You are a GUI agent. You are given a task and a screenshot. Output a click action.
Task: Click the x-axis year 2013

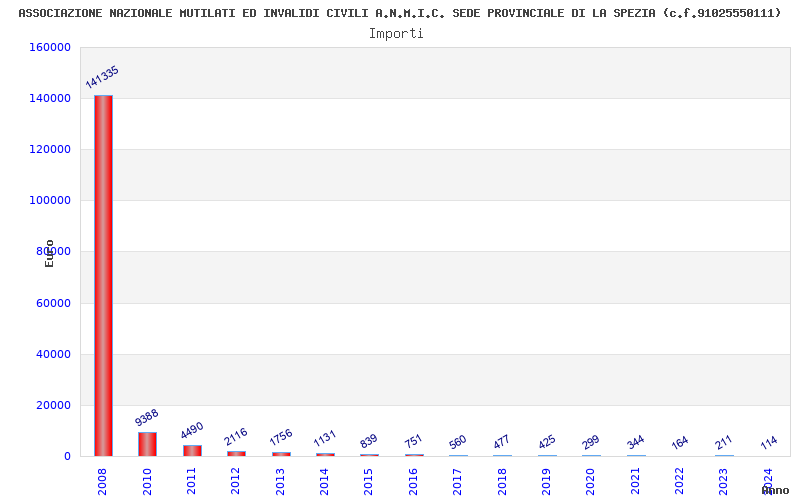(280, 482)
